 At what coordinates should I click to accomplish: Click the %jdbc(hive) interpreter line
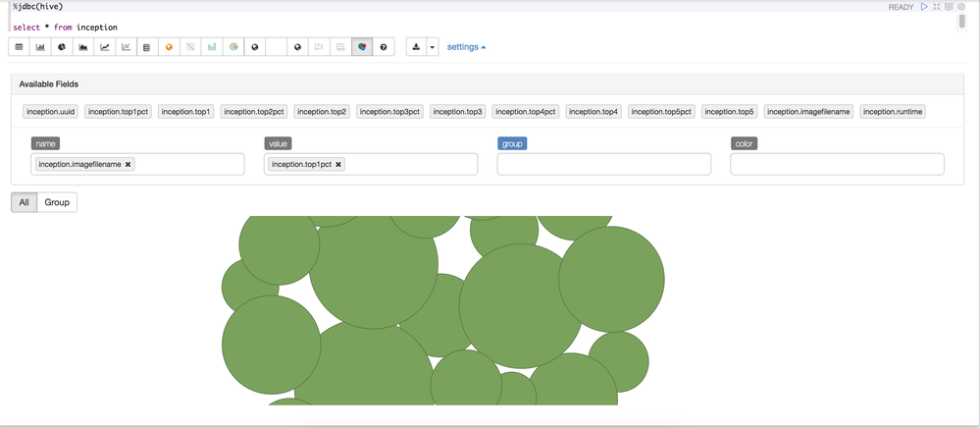[38, 6]
